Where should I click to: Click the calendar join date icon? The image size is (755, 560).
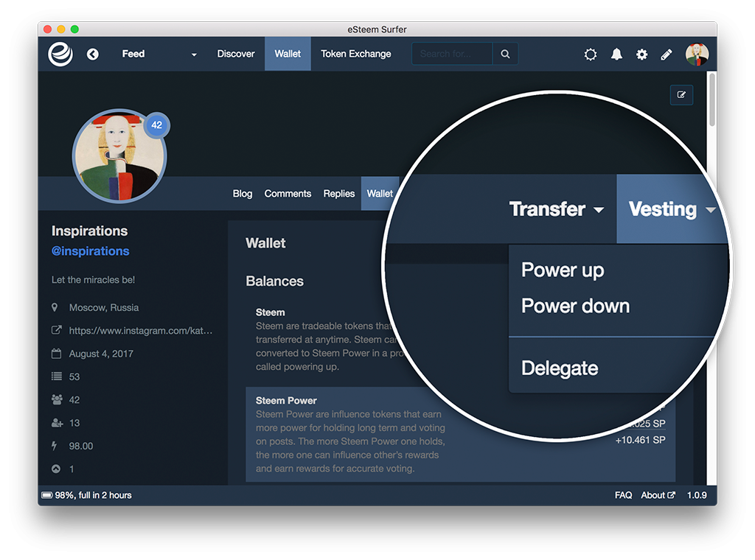click(x=56, y=354)
